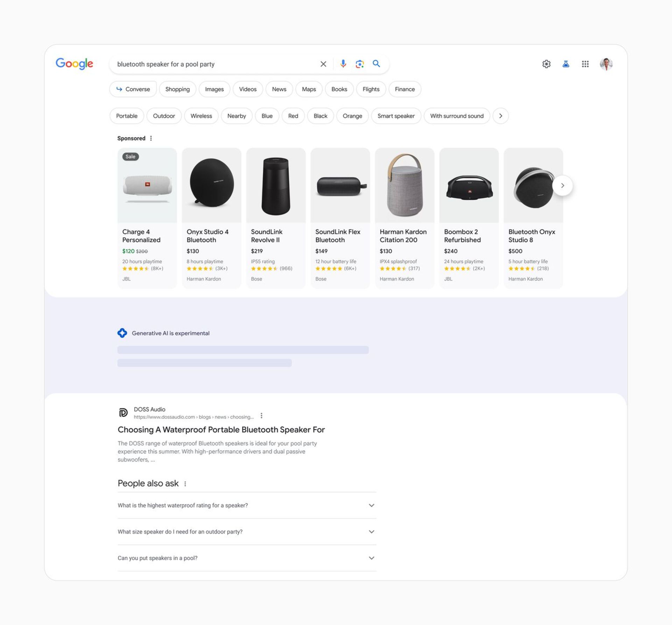The height and width of the screenshot is (625, 672).
Task: Click the Google Search magnifier icon
Action: 377,64
